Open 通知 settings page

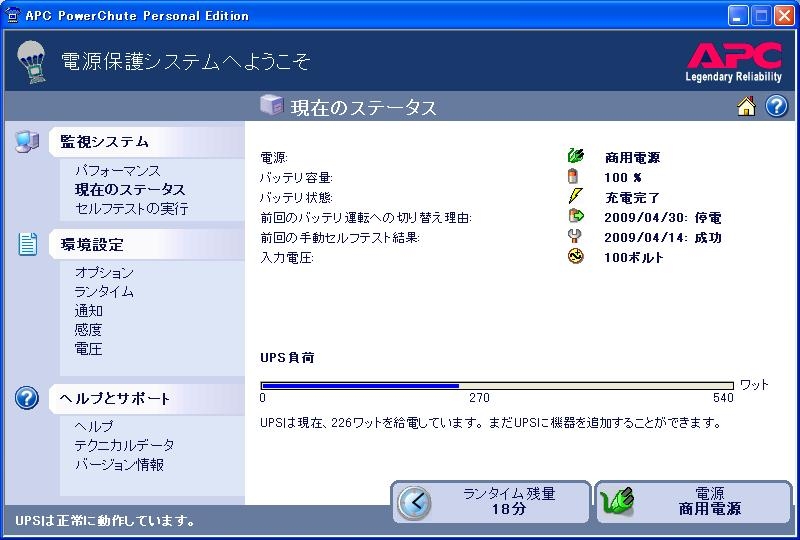89,310
